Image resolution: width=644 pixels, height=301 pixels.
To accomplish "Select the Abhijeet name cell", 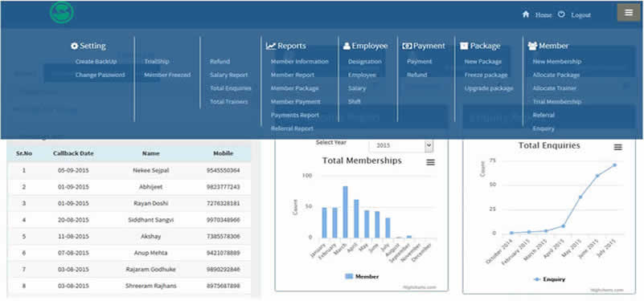I will coord(150,186).
